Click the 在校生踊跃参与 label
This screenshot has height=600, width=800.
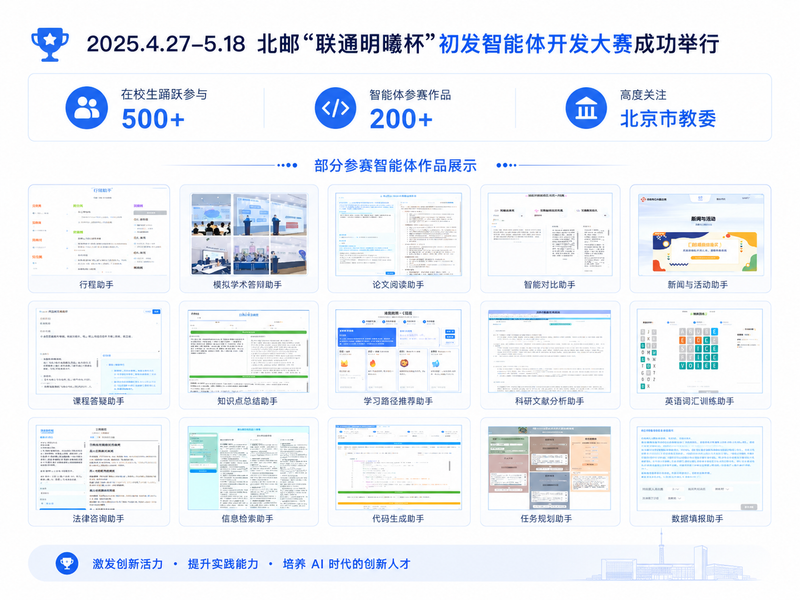click(x=164, y=94)
